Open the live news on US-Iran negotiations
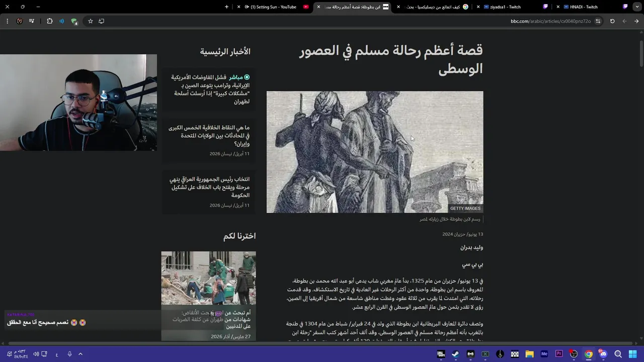The height and width of the screenshot is (362, 644). [210, 89]
